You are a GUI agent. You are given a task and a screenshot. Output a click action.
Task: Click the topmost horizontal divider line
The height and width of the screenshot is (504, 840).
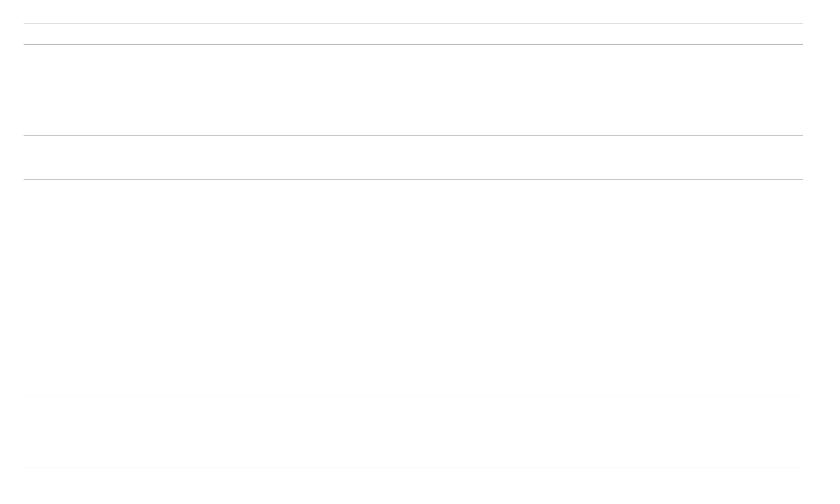point(413,24)
